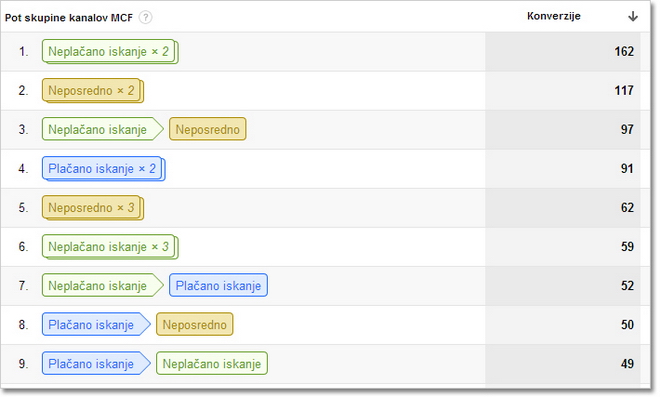660x398 pixels.
Task: Click Neposredno chip in row 8
Action: (194, 325)
